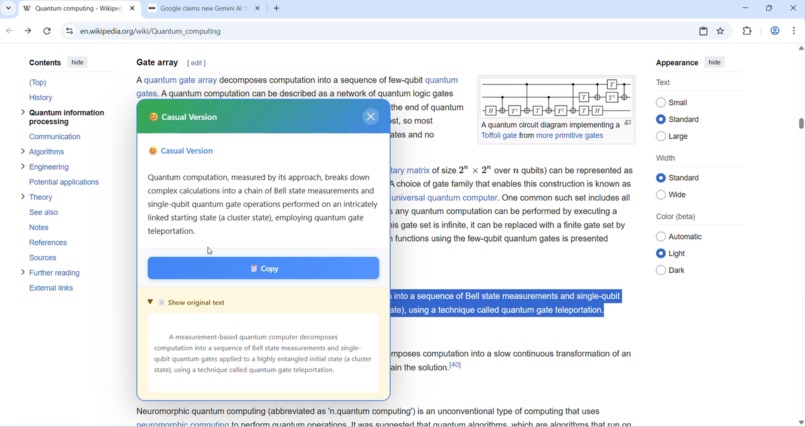
Task: Open the quantum circuit diagram thumbnail
Action: 556,98
